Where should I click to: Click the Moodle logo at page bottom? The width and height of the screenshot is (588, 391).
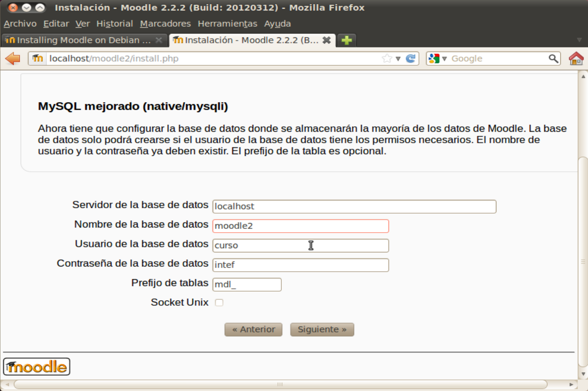(x=36, y=367)
